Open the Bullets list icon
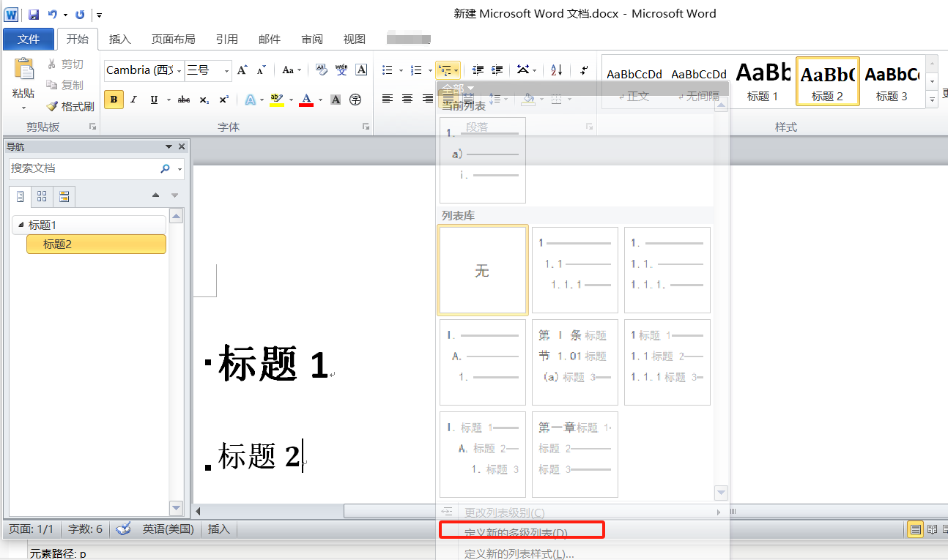 click(x=388, y=70)
